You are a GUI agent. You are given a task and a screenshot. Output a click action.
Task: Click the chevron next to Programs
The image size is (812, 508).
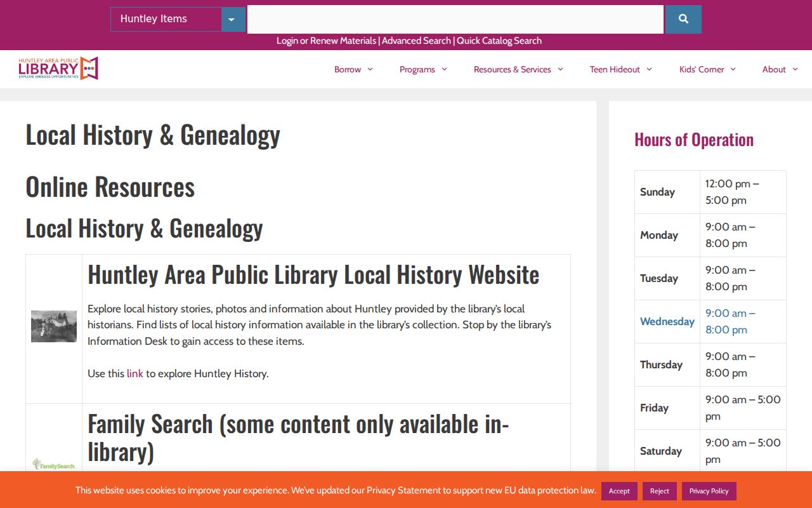(444, 69)
